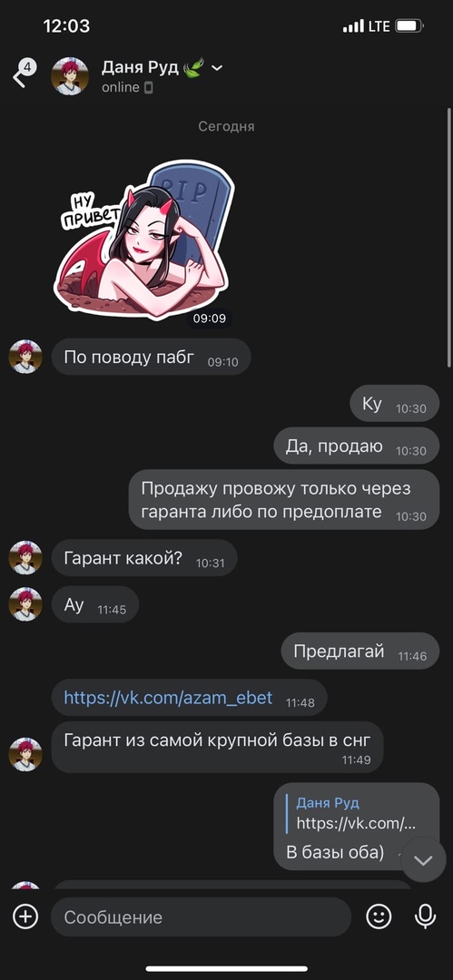Select the Да, продаю message bubble
The height and width of the screenshot is (980, 453).
coord(357,446)
